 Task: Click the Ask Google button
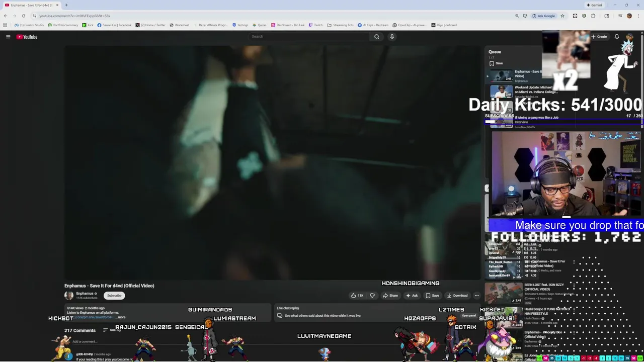point(544,16)
